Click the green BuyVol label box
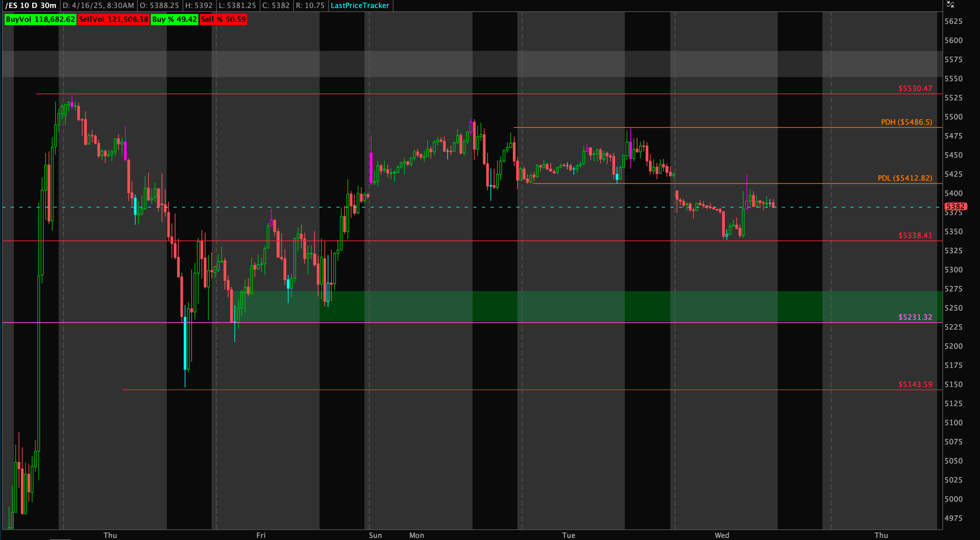The image size is (980, 540). tap(40, 20)
